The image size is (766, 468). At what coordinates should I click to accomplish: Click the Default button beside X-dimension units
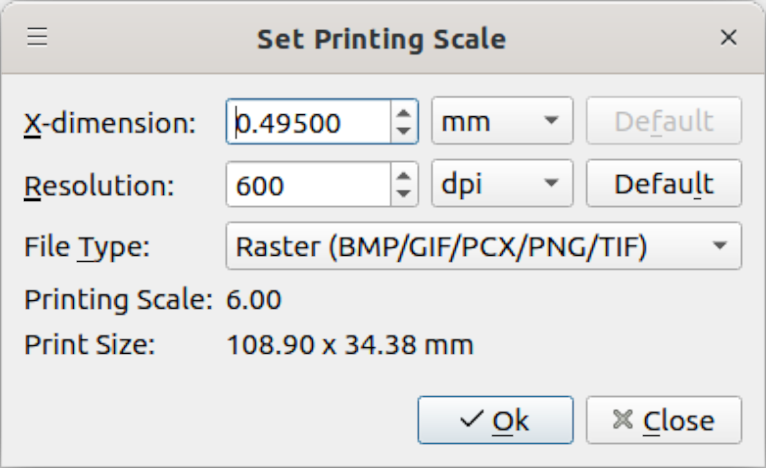click(x=663, y=122)
